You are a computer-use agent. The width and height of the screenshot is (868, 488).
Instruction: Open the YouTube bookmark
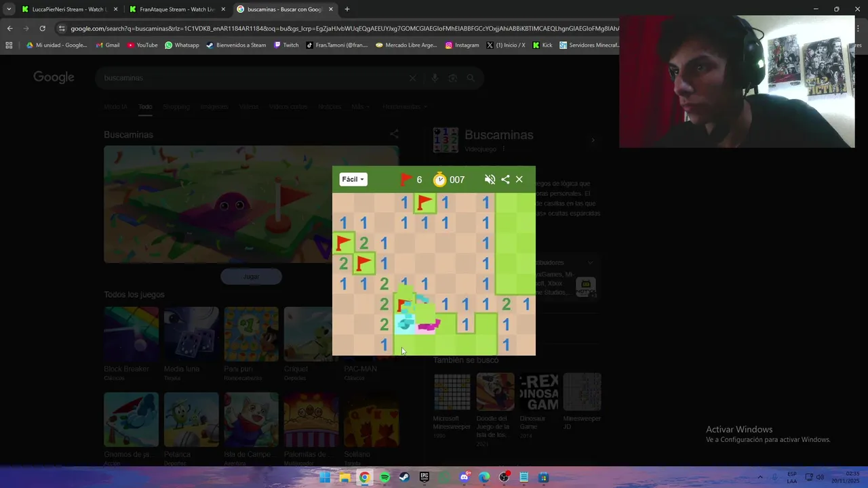tap(142, 45)
